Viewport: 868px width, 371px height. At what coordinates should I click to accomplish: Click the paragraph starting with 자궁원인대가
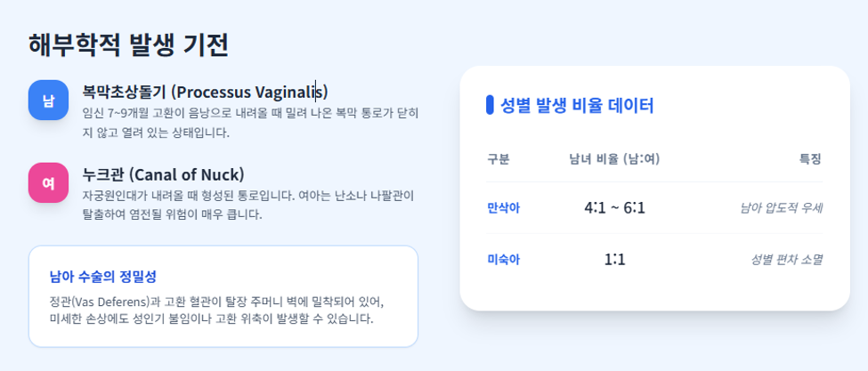[x=248, y=206]
